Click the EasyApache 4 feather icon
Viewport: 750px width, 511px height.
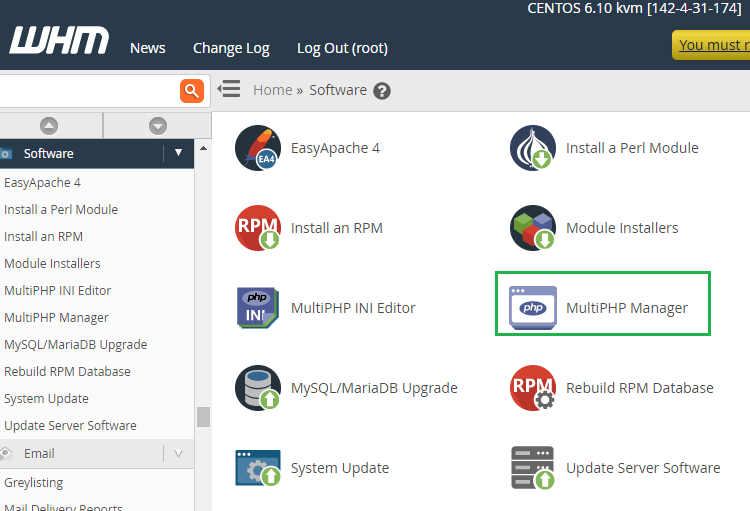tap(258, 148)
